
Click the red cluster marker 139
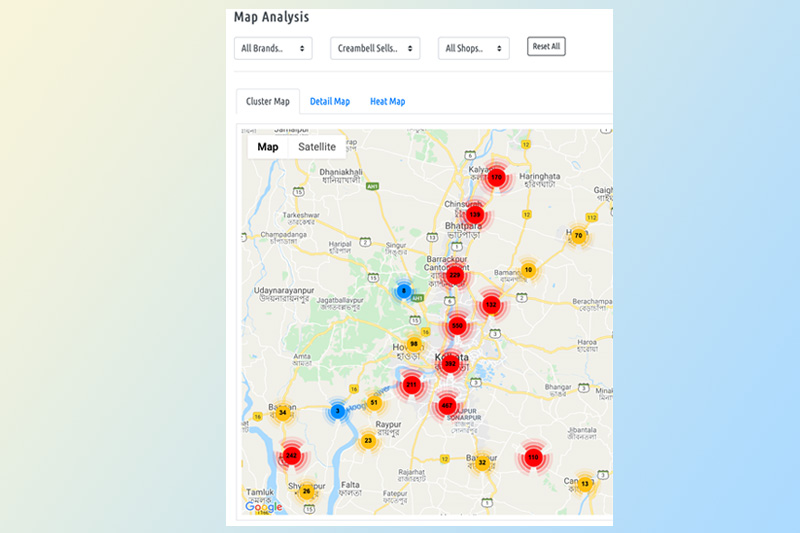pos(475,215)
